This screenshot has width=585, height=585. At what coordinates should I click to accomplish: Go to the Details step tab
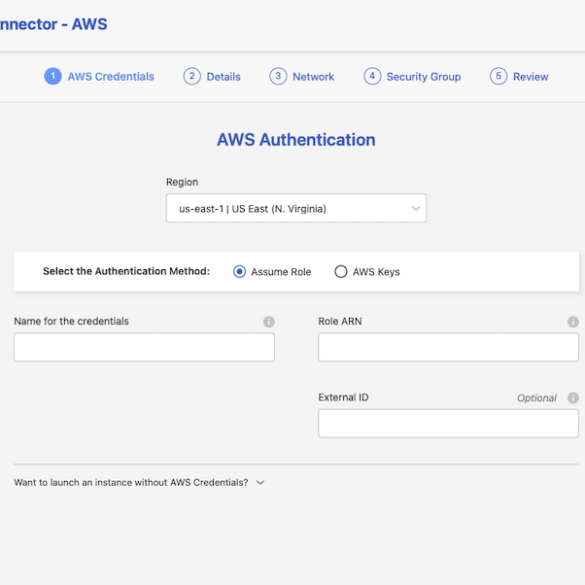pos(223,77)
